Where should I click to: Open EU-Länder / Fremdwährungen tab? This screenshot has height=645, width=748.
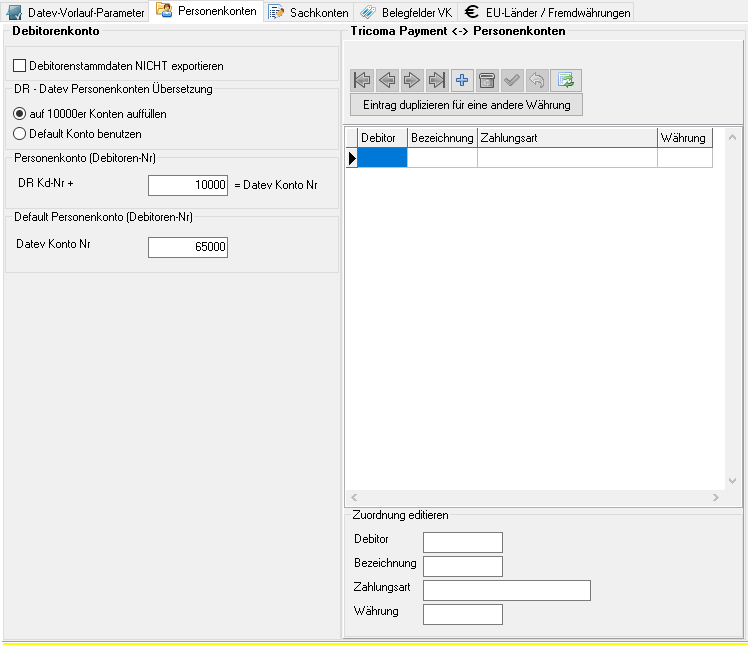[x=548, y=13]
